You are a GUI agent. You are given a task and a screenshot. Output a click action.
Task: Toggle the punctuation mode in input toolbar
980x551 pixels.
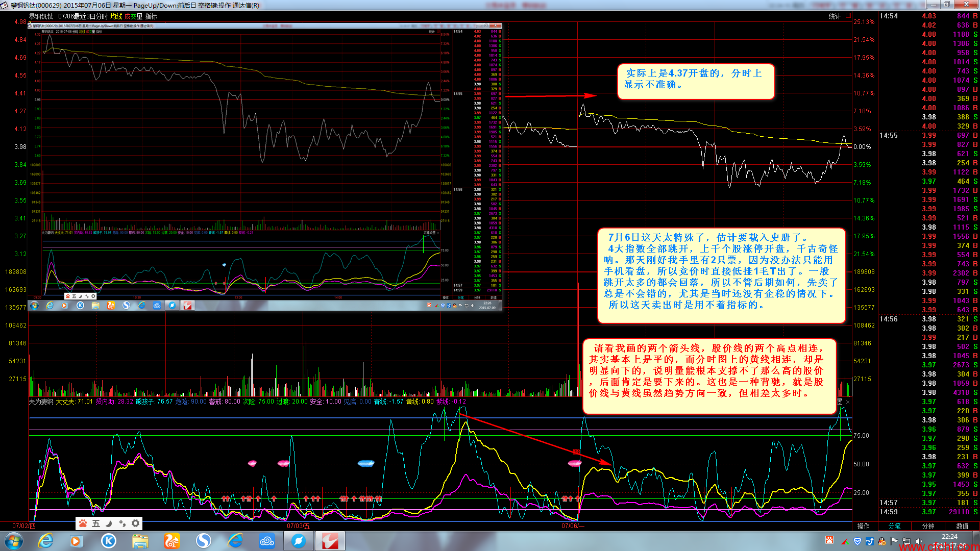(x=122, y=523)
